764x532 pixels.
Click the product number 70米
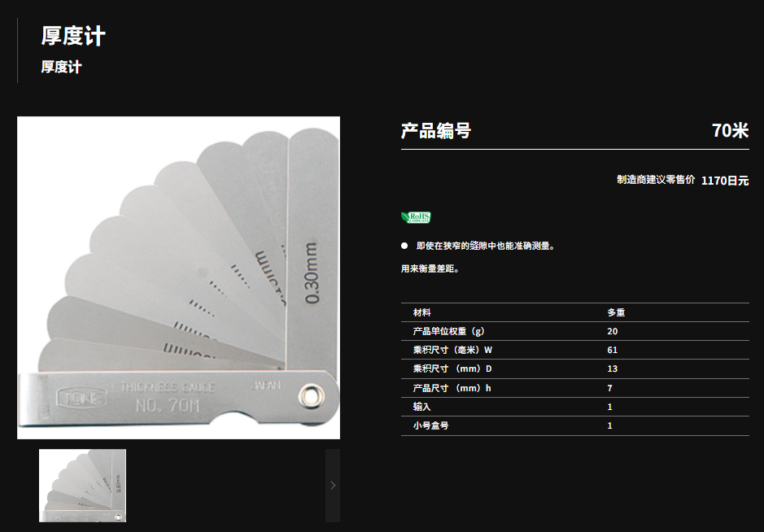(x=729, y=131)
